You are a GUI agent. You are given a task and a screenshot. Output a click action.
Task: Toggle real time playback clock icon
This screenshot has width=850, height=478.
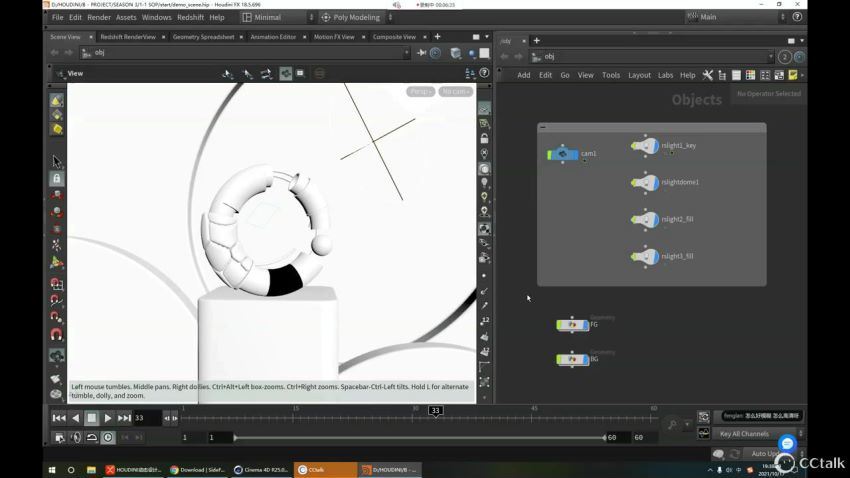coord(108,437)
